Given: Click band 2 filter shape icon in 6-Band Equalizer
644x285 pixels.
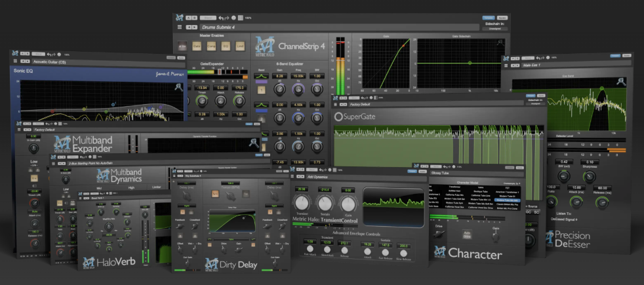Looking at the screenshot, I should pos(261,105).
